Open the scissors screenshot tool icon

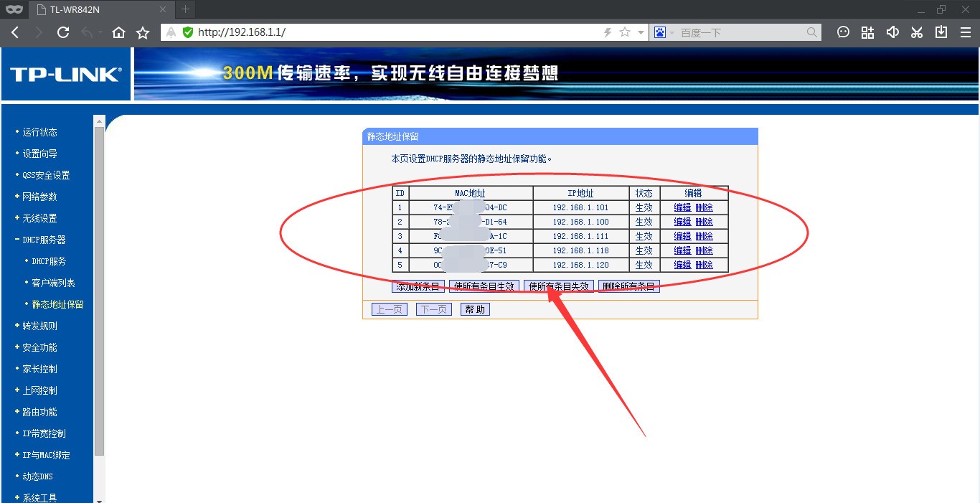click(916, 32)
